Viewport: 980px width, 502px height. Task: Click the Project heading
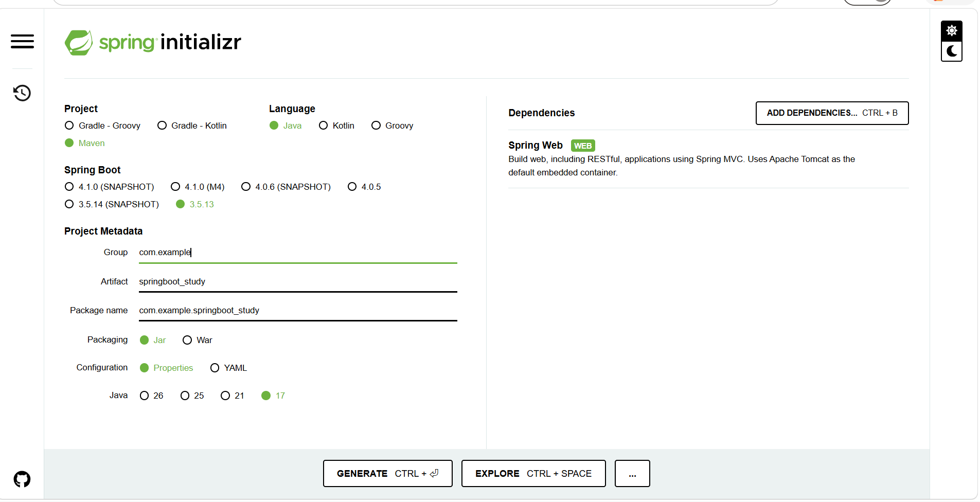pyautogui.click(x=81, y=109)
